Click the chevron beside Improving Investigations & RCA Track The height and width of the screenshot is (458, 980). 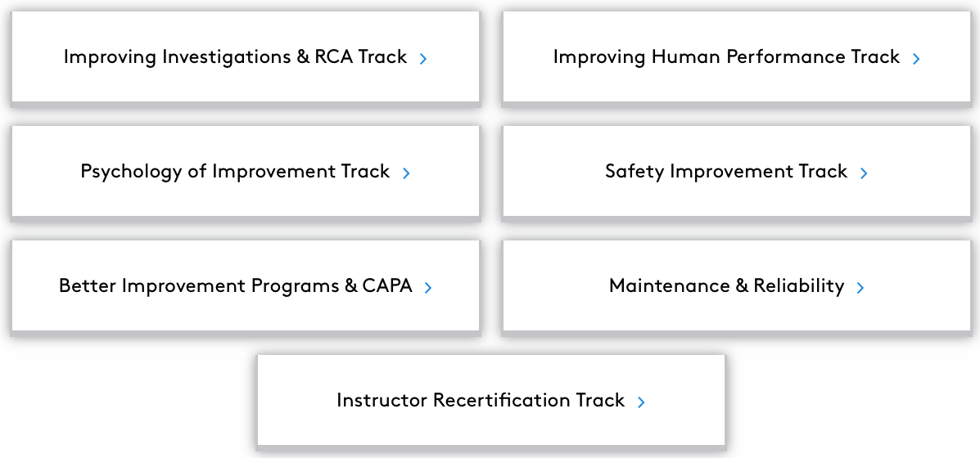click(x=423, y=58)
